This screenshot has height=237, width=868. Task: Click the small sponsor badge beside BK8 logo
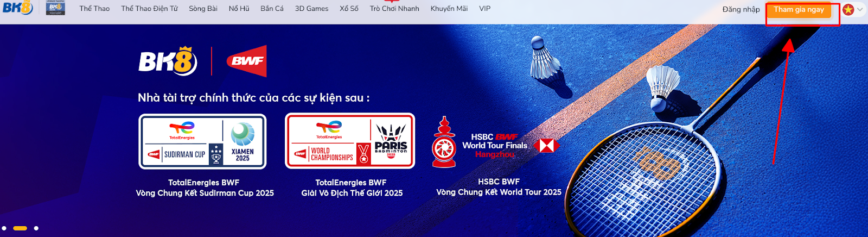(x=55, y=8)
